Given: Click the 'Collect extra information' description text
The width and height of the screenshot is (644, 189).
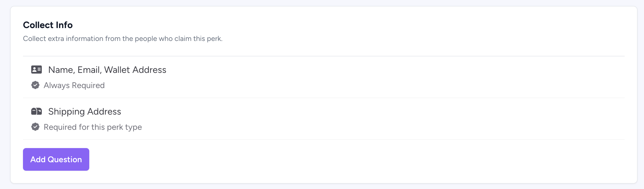Looking at the screenshot, I should point(123,39).
